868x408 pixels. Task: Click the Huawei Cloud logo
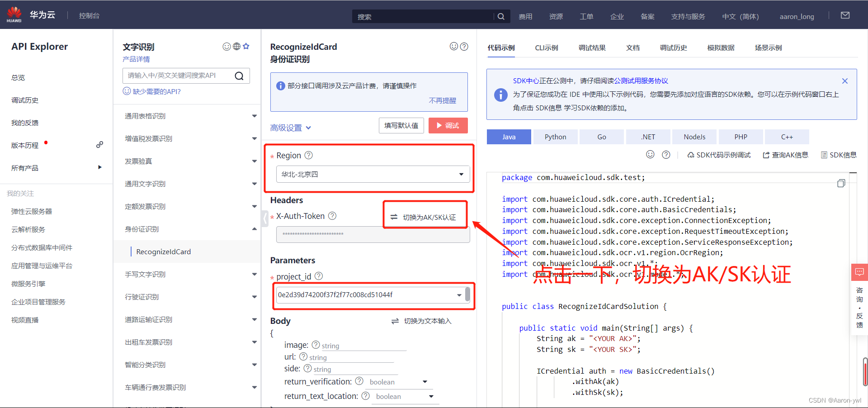click(x=14, y=15)
